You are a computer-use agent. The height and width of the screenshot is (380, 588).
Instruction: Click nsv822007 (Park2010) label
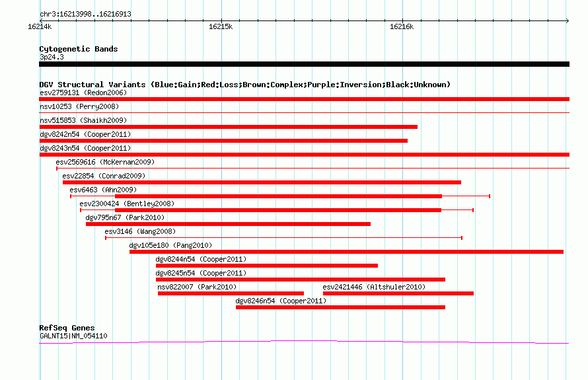(x=197, y=287)
